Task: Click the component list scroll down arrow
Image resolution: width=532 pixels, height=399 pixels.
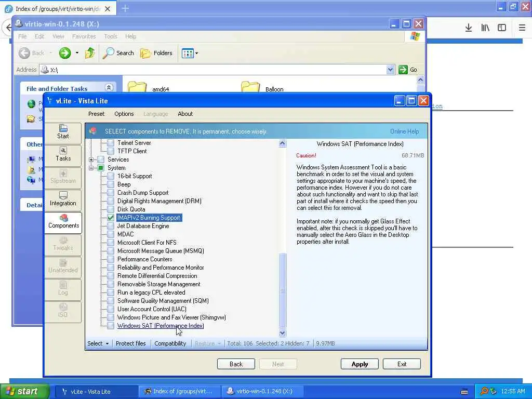Action: coord(282,333)
